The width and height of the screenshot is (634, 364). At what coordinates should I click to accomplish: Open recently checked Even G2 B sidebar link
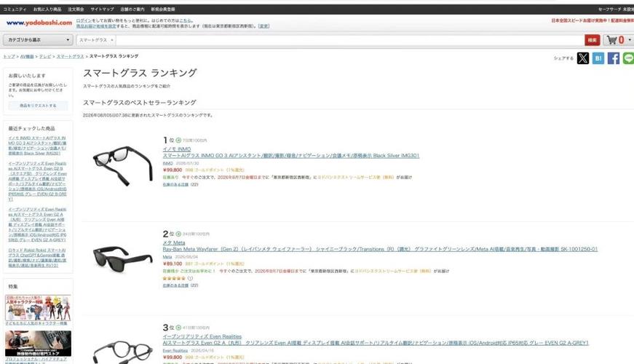coord(37,181)
